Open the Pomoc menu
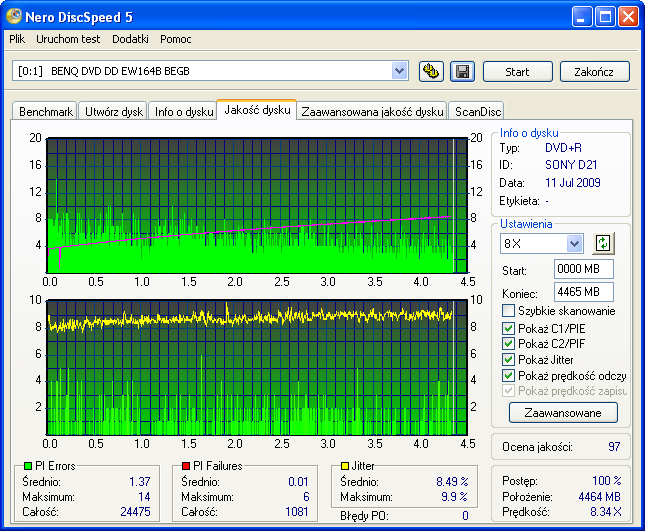 tap(176, 39)
